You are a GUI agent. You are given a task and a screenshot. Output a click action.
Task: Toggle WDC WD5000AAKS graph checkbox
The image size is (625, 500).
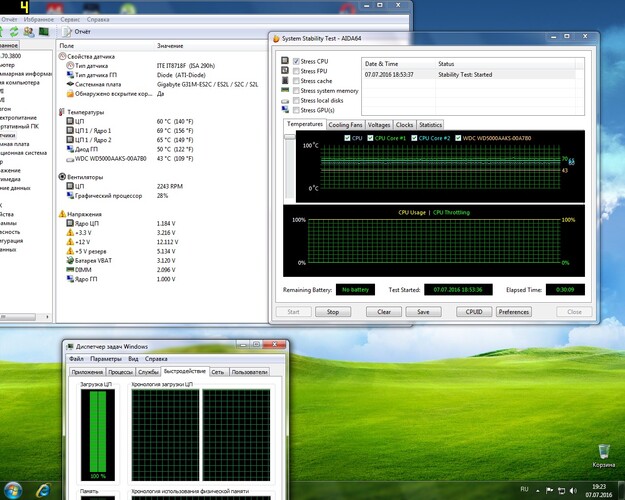pos(458,138)
